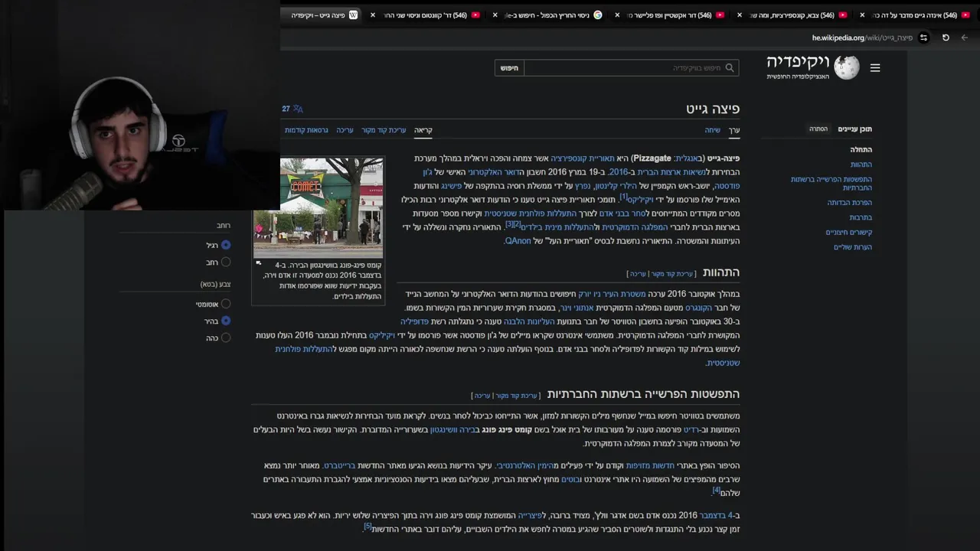
Task: Jump to הפרכת הבדותה in contents
Action: pyautogui.click(x=849, y=203)
